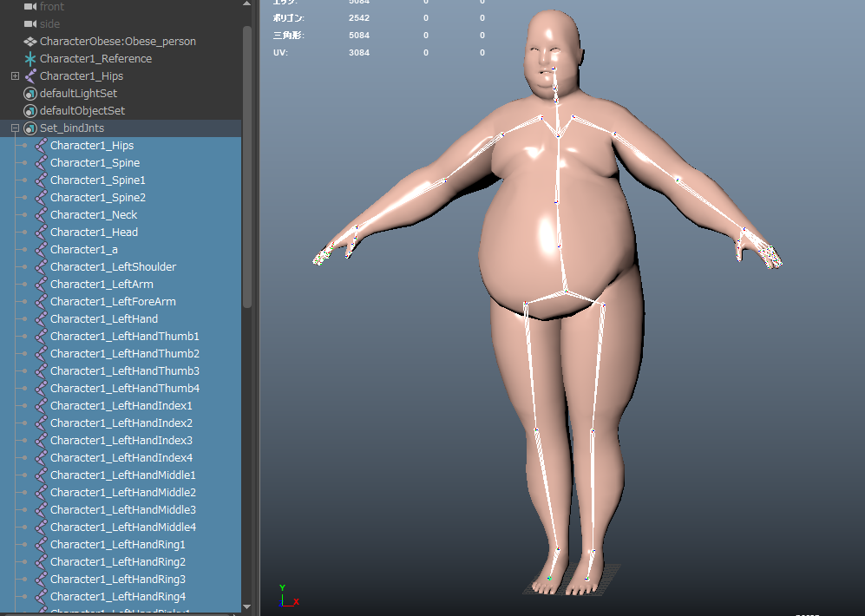Click the Set_bindJnts set icon
This screenshot has height=616, width=865.
30,128
